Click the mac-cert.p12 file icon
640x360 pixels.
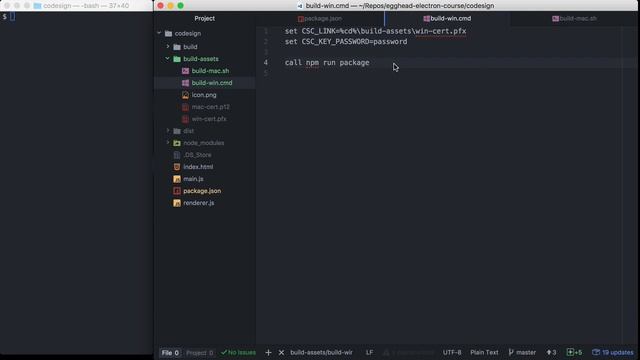pos(185,107)
